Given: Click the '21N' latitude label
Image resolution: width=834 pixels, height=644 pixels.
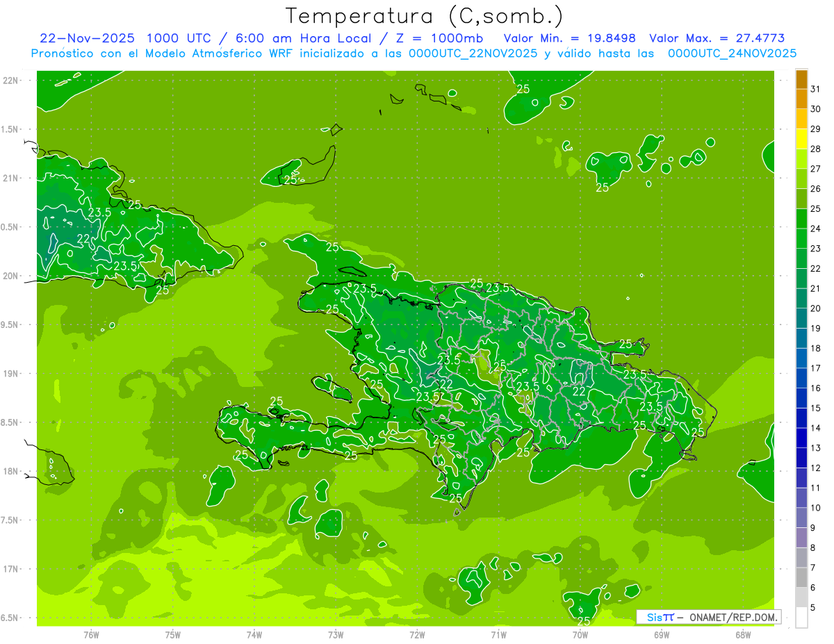Looking at the screenshot, I should [10, 178].
